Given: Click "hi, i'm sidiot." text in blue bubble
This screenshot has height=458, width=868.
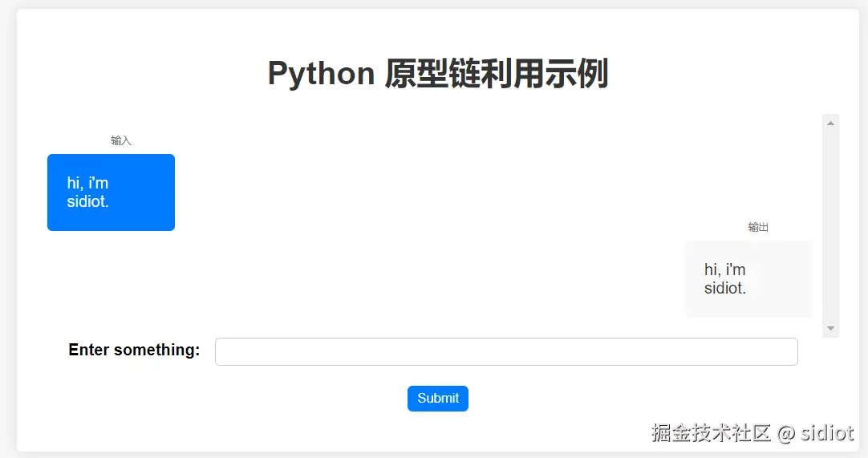Looking at the screenshot, I should pos(88,193).
